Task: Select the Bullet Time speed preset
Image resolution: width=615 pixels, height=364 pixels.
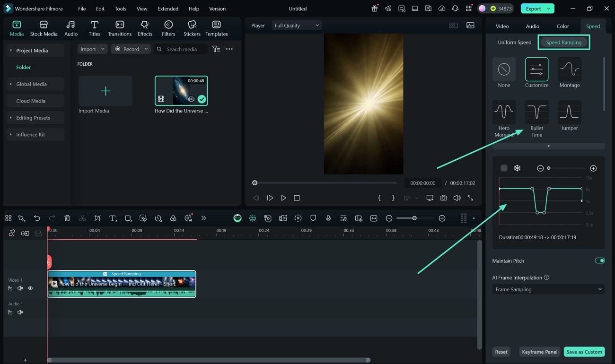Action: [x=536, y=119]
